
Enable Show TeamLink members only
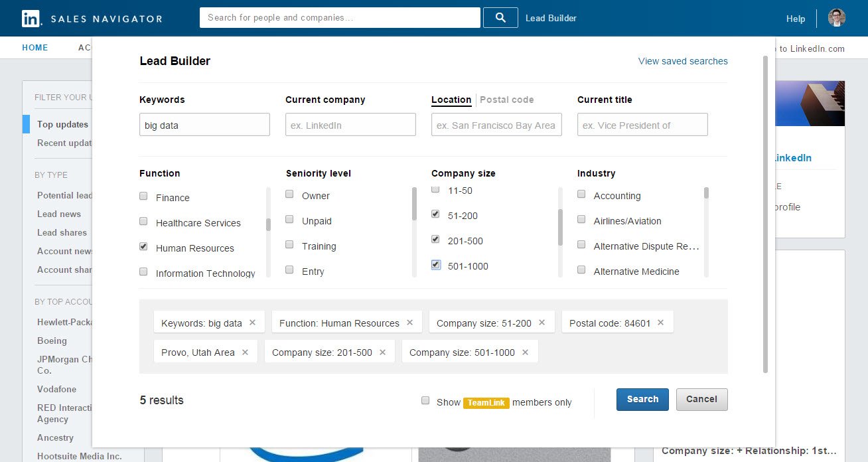tap(425, 400)
